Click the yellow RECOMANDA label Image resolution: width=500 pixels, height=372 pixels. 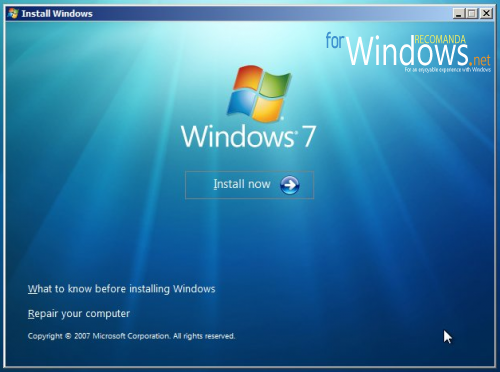point(440,39)
